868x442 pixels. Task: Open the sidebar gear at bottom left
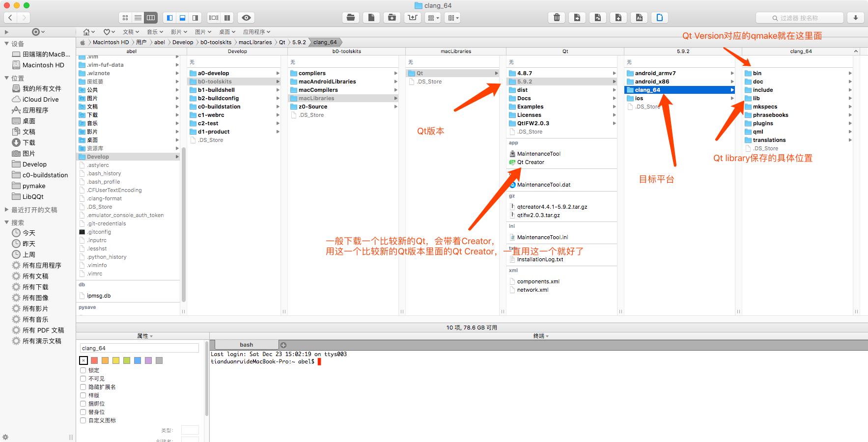(5, 437)
